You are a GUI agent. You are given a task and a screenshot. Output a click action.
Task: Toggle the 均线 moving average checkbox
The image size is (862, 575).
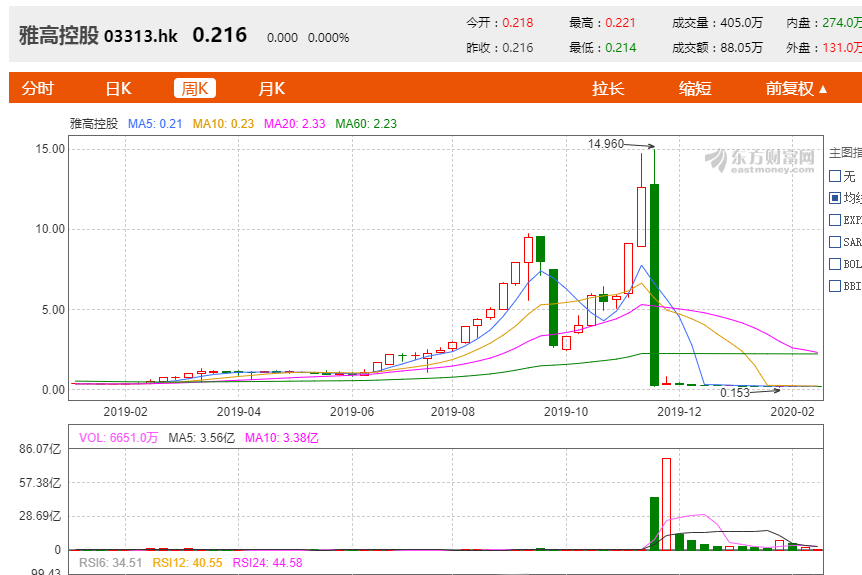click(x=835, y=198)
